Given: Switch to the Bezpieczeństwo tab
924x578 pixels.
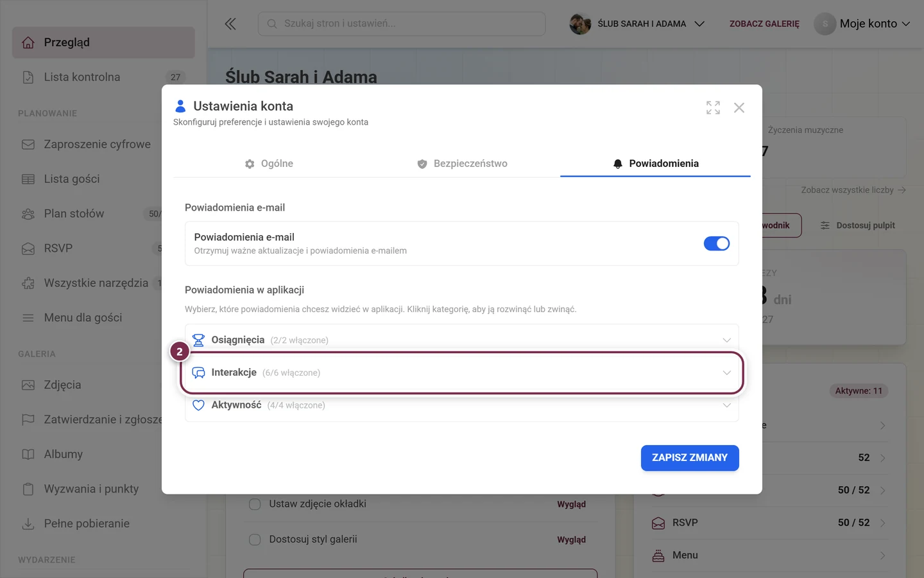Looking at the screenshot, I should click(462, 164).
